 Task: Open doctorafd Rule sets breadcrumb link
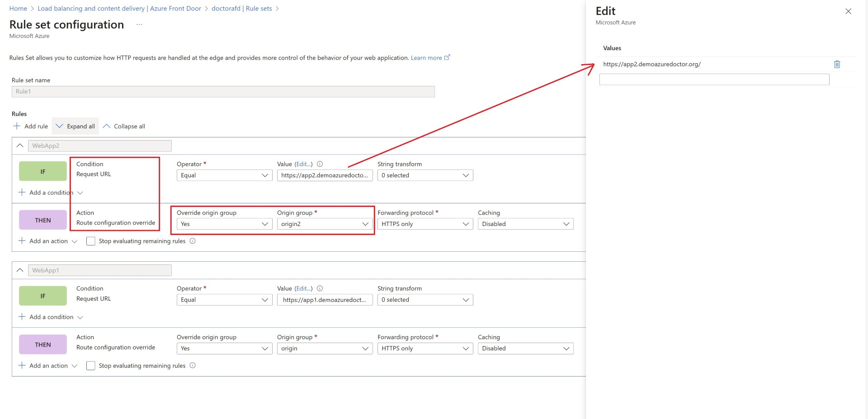point(242,9)
